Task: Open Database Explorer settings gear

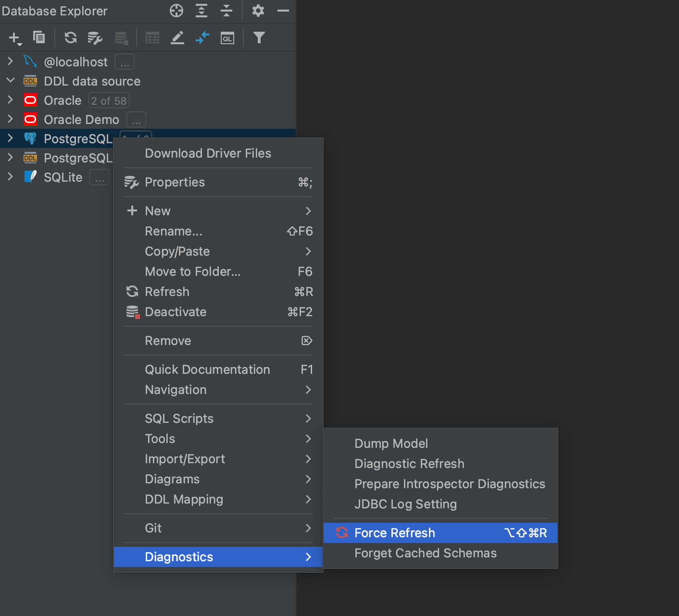Action: (x=258, y=11)
